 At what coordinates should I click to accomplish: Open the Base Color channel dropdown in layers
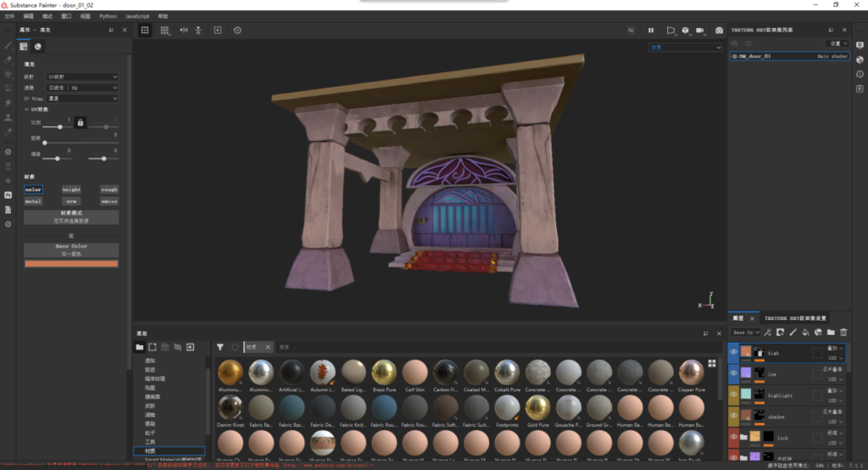tap(745, 333)
